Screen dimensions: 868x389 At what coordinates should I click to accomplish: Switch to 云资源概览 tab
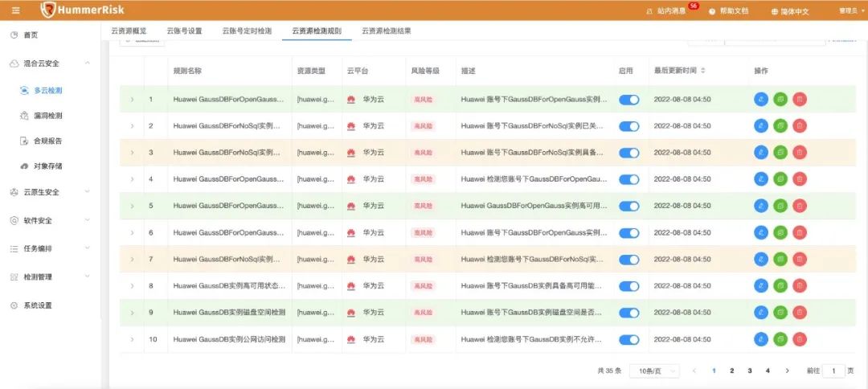pyautogui.click(x=129, y=31)
